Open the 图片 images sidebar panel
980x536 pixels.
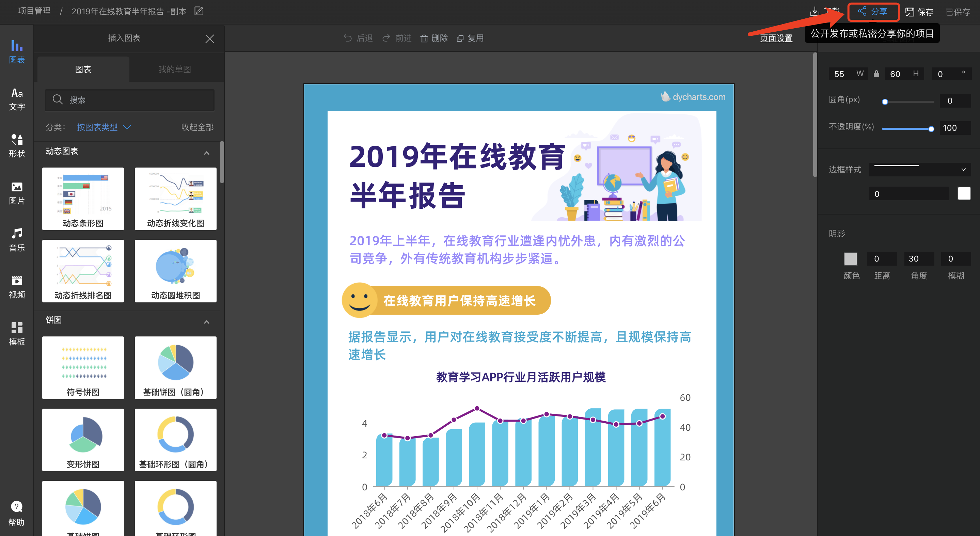tap(17, 193)
